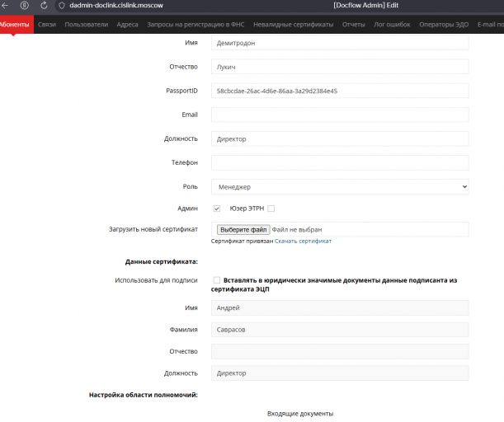
Task: Click the Входящие документы label
Action: (300, 414)
